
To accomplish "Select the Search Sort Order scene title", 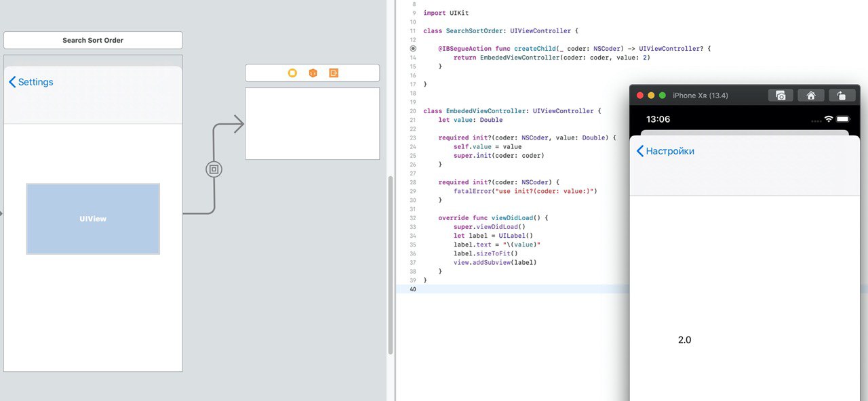I will (x=93, y=40).
